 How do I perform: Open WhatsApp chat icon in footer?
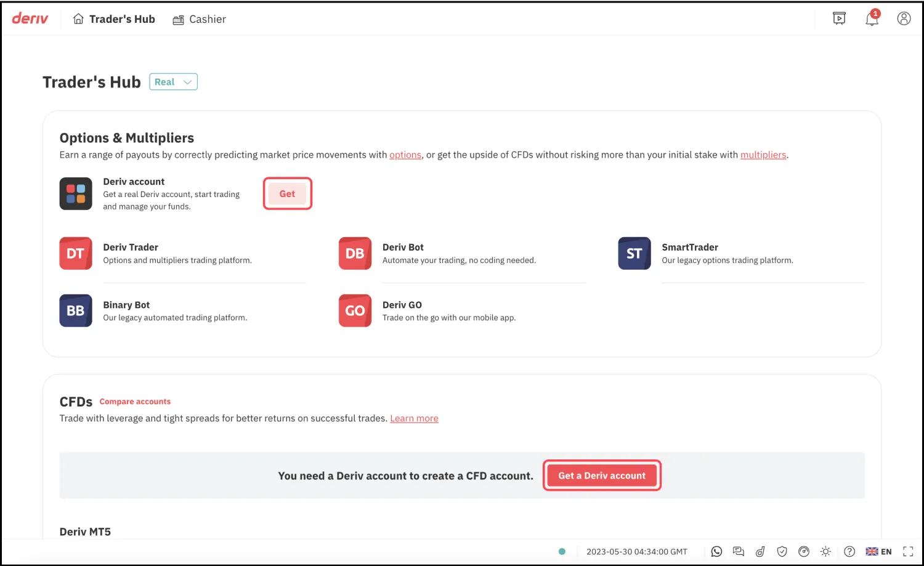[x=716, y=551]
